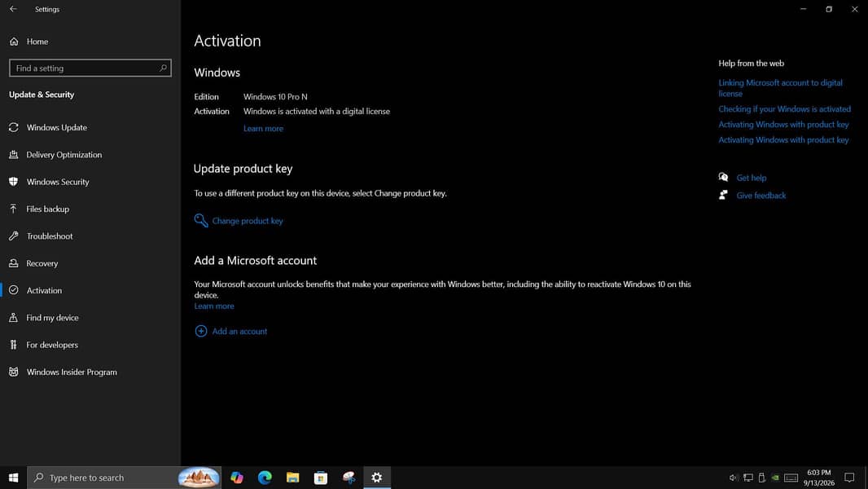Click the network tray icon
The height and width of the screenshot is (489, 868).
pos(747,478)
